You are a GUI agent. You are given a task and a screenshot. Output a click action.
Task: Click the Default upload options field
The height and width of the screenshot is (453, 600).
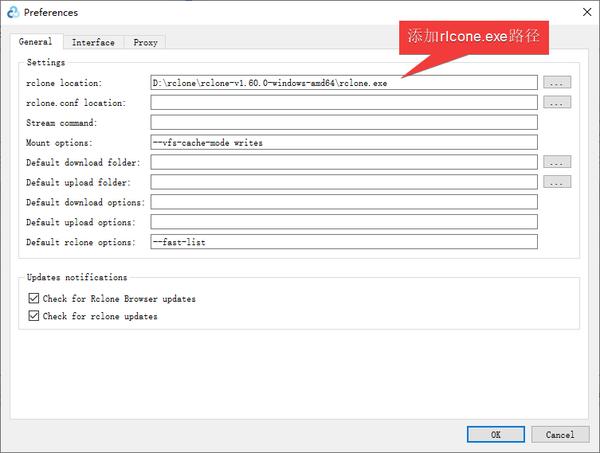pyautogui.click(x=344, y=222)
